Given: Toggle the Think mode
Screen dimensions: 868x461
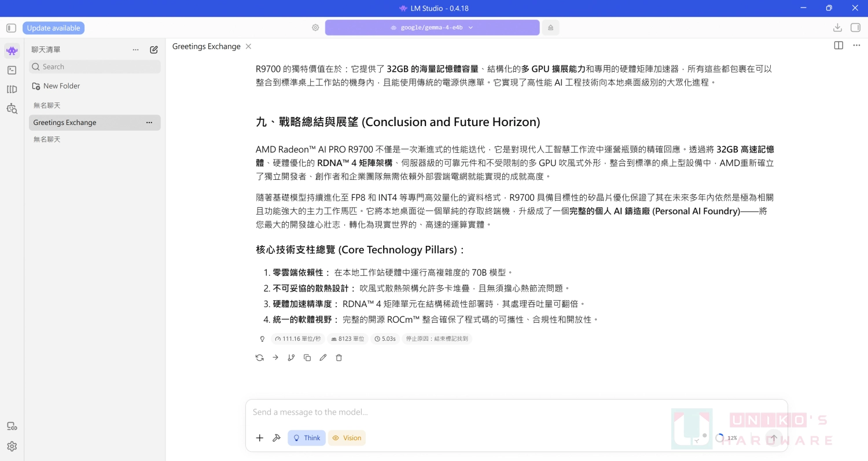Looking at the screenshot, I should coord(307,438).
